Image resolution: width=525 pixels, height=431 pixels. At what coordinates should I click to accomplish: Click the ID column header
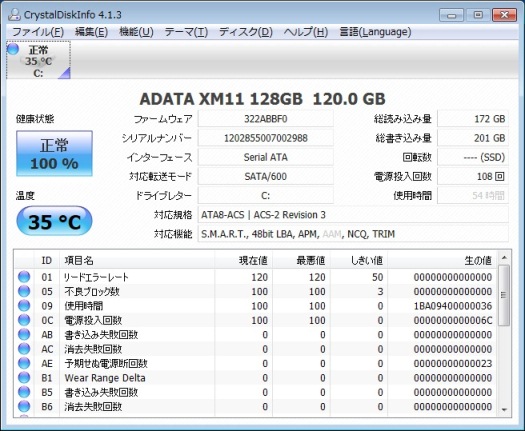pos(47,260)
